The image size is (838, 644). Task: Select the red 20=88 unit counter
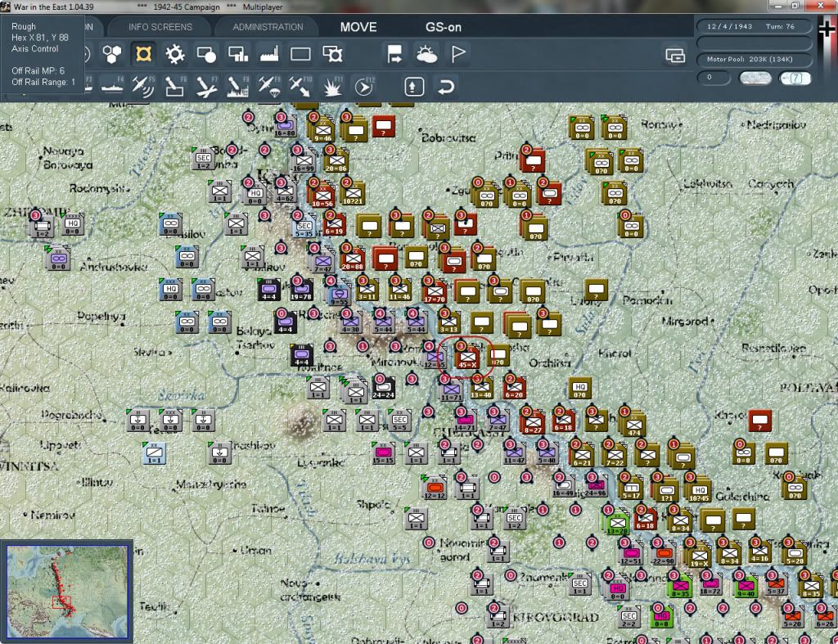point(352,259)
